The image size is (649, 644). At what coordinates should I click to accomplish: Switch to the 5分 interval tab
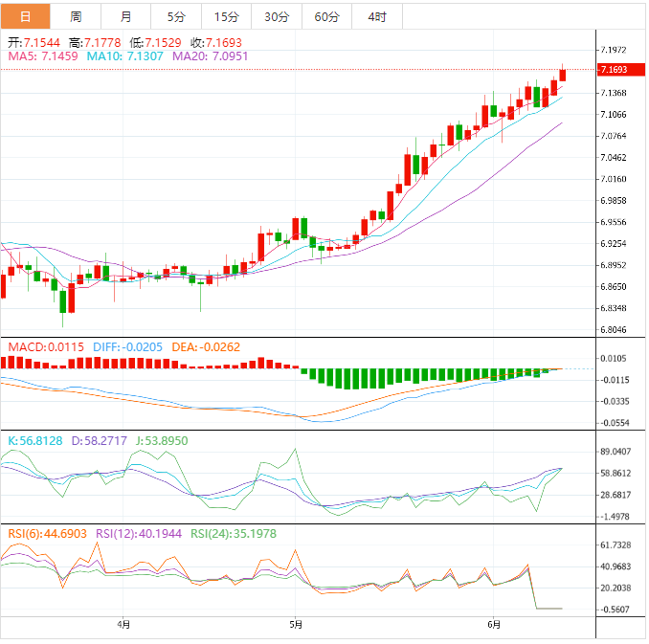pyautogui.click(x=177, y=16)
